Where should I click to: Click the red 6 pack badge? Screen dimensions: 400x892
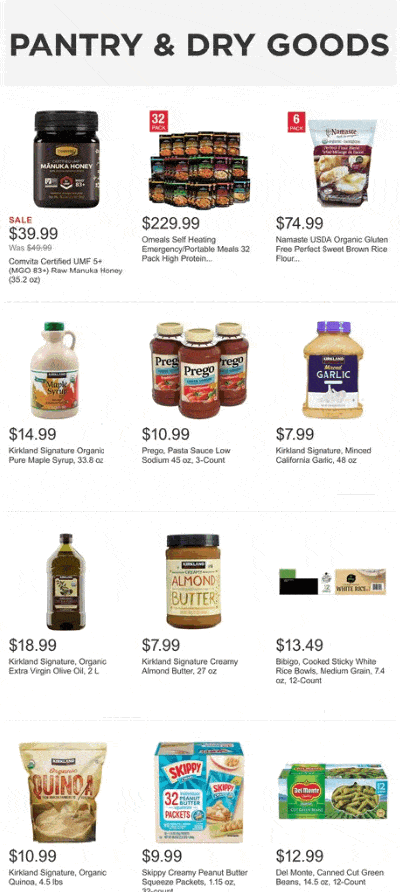(x=296, y=121)
